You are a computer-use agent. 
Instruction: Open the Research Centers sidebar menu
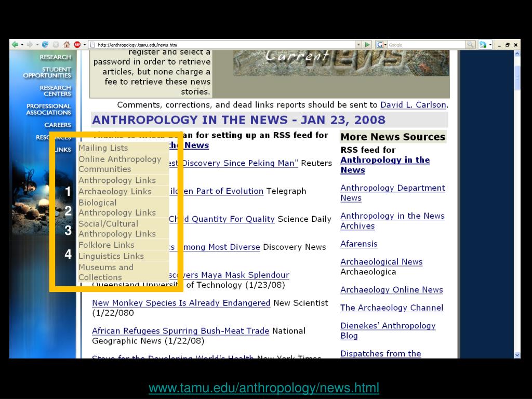55,90
